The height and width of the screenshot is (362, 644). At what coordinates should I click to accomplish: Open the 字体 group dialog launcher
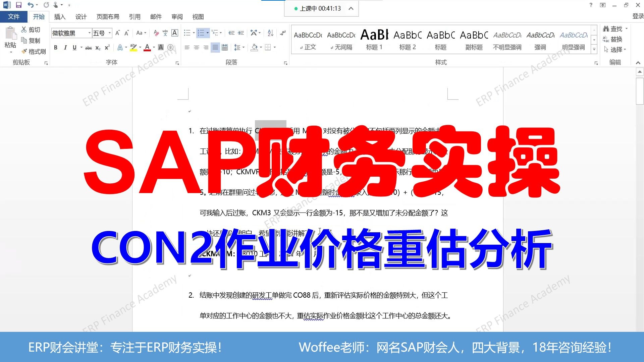pos(177,63)
